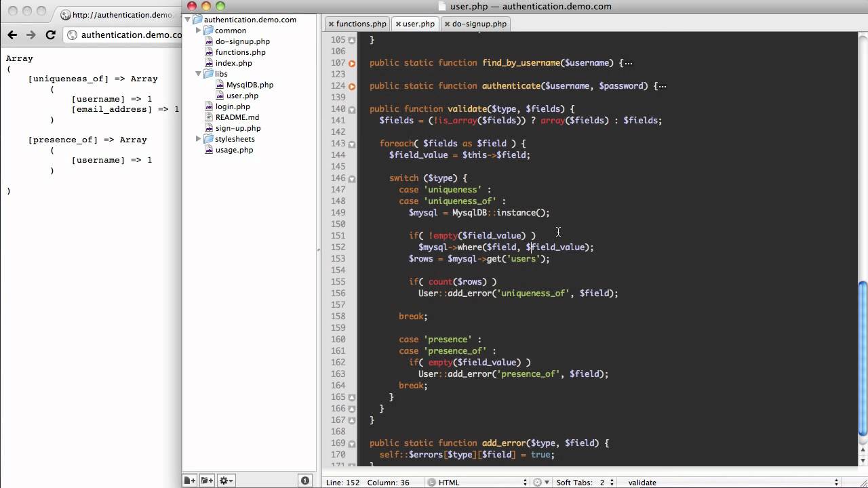Select the browser tab http://authentication.demo
868x488 pixels.
(x=118, y=14)
